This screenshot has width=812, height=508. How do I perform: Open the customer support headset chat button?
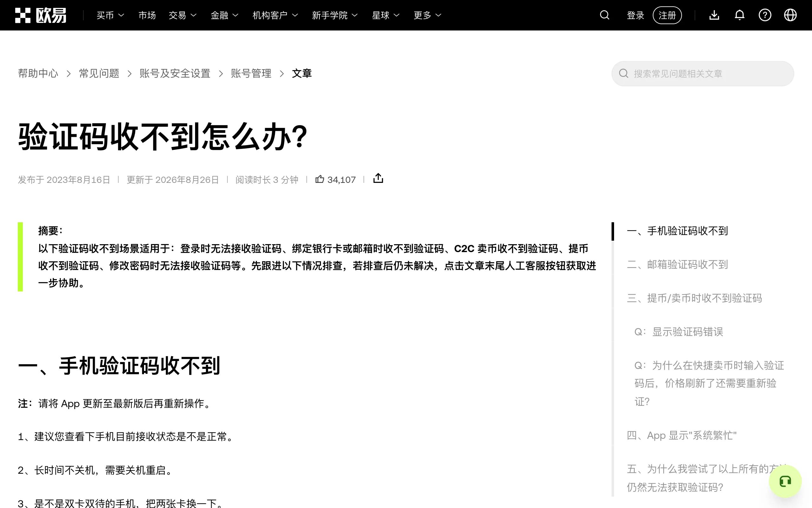785,481
